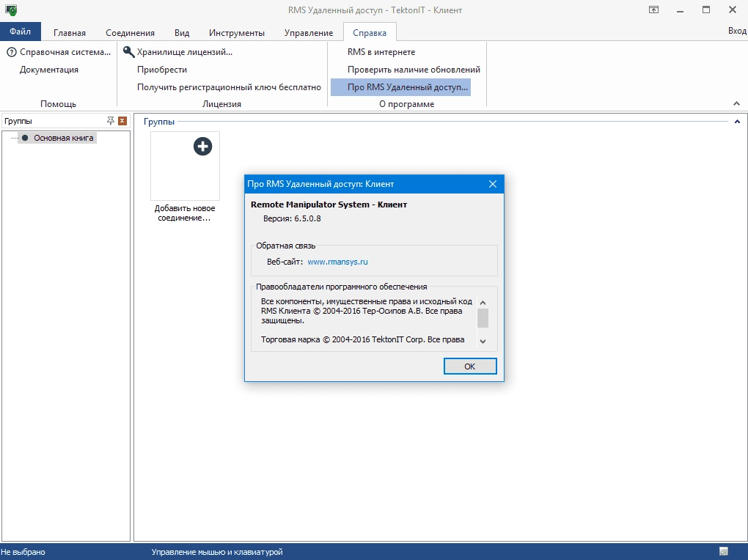
Task: Click the RMS application icon in title bar
Action: [11, 10]
